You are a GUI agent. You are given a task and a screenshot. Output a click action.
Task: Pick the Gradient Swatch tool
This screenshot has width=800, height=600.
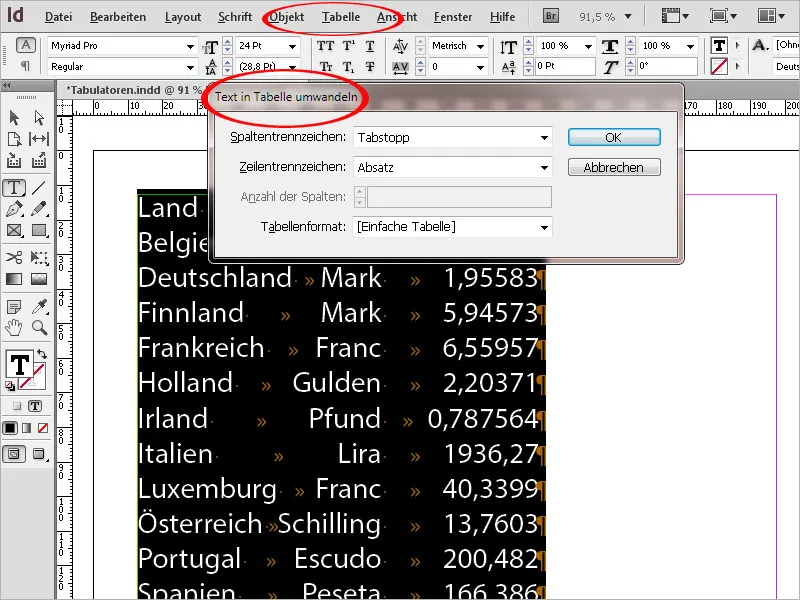click(14, 279)
